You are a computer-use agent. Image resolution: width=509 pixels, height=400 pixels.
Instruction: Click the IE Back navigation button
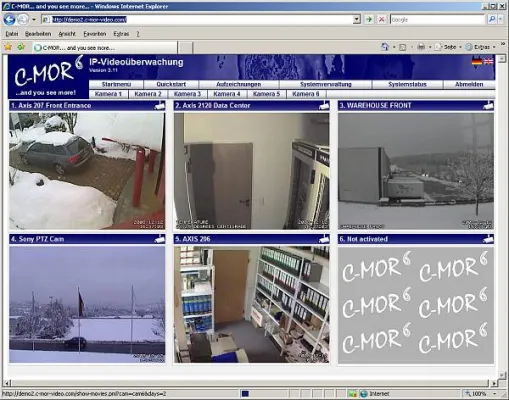[x=9, y=20]
